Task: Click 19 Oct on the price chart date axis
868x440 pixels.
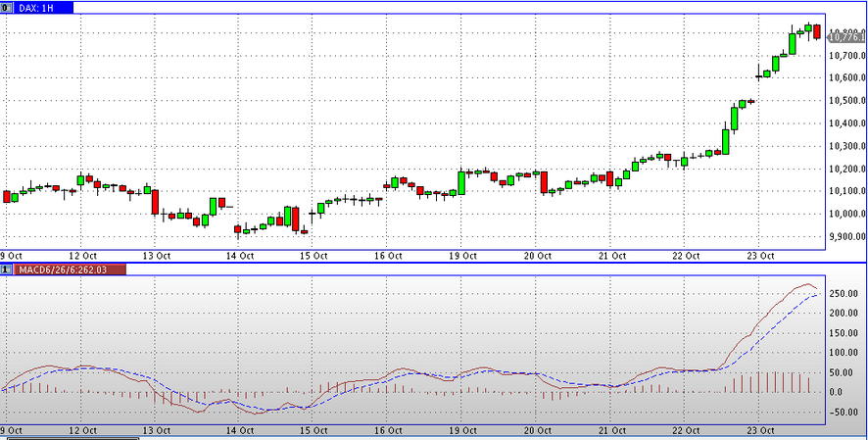Action: (x=462, y=256)
